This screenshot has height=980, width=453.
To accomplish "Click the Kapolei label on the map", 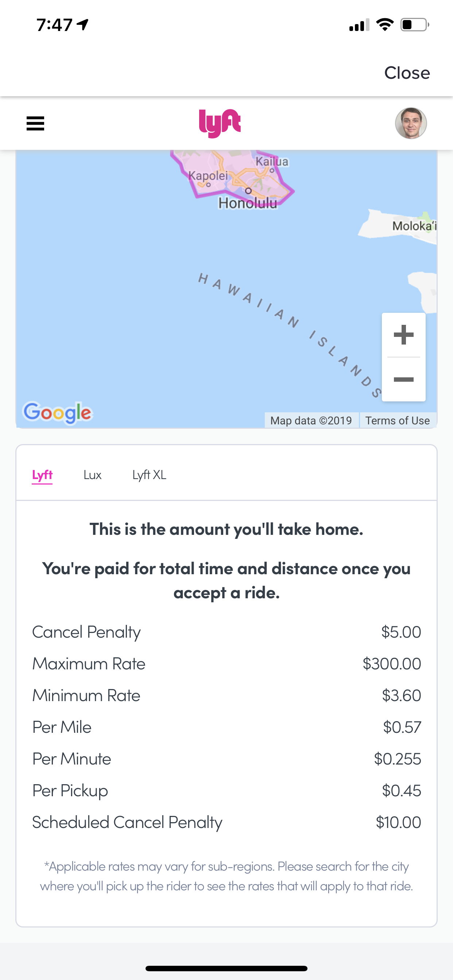I will pyautogui.click(x=208, y=175).
